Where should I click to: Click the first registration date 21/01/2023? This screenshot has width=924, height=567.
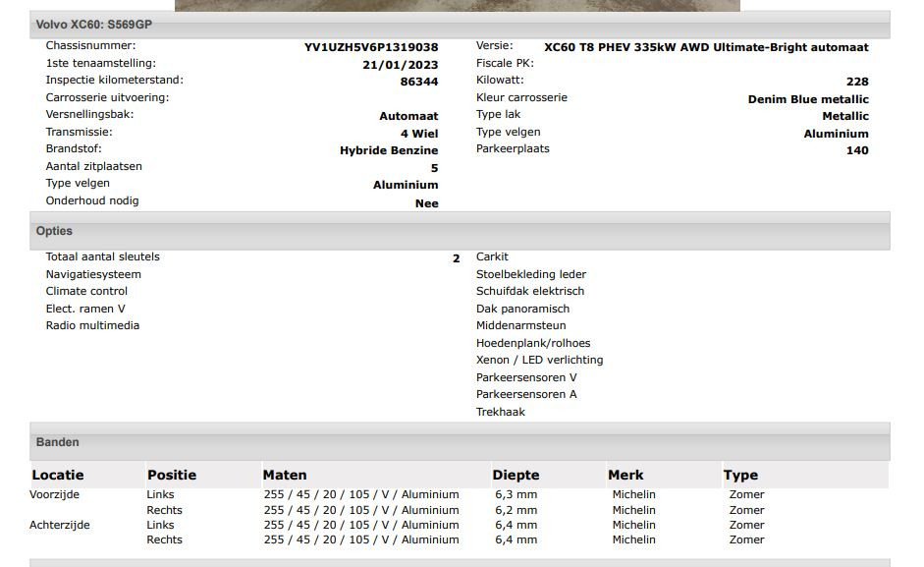400,65
